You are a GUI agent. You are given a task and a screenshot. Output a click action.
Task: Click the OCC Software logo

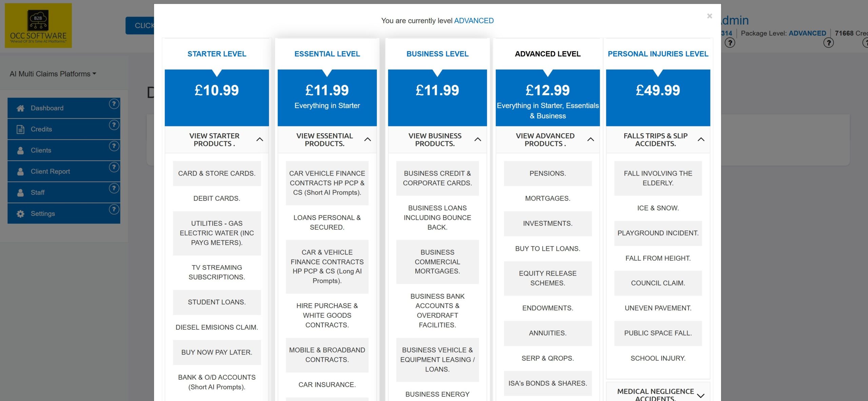click(38, 26)
